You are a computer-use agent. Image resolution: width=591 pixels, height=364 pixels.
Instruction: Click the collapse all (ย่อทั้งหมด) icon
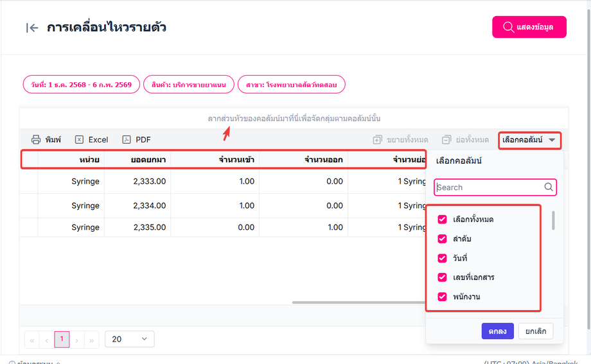click(446, 139)
